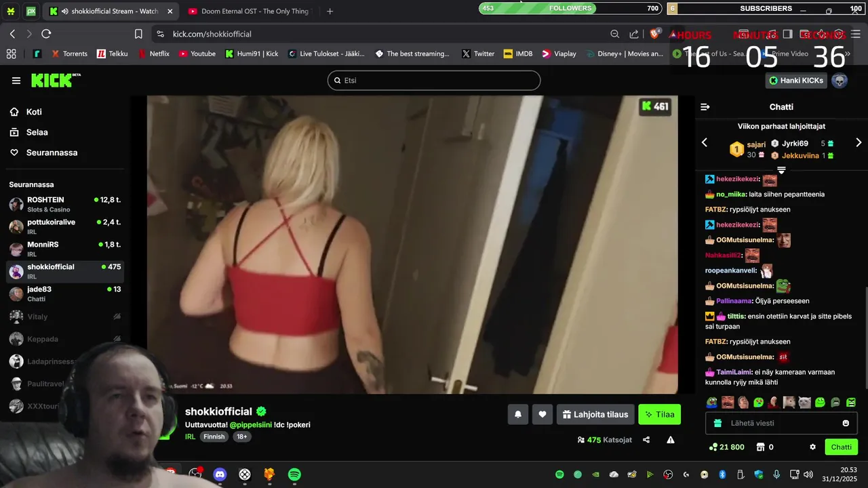The width and height of the screenshot is (868, 488).
Task: Collapse the weekly gifters leaderboard handle
Action: (x=781, y=169)
